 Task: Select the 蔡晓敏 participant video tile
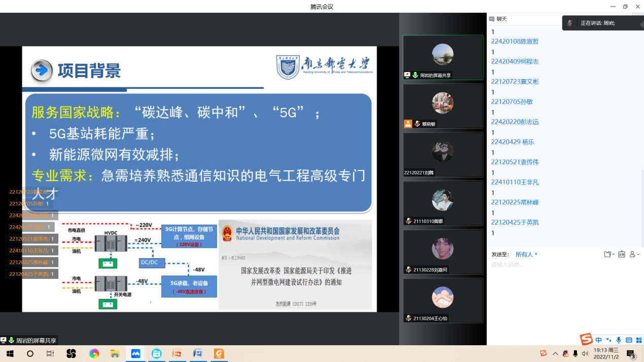pos(443,105)
